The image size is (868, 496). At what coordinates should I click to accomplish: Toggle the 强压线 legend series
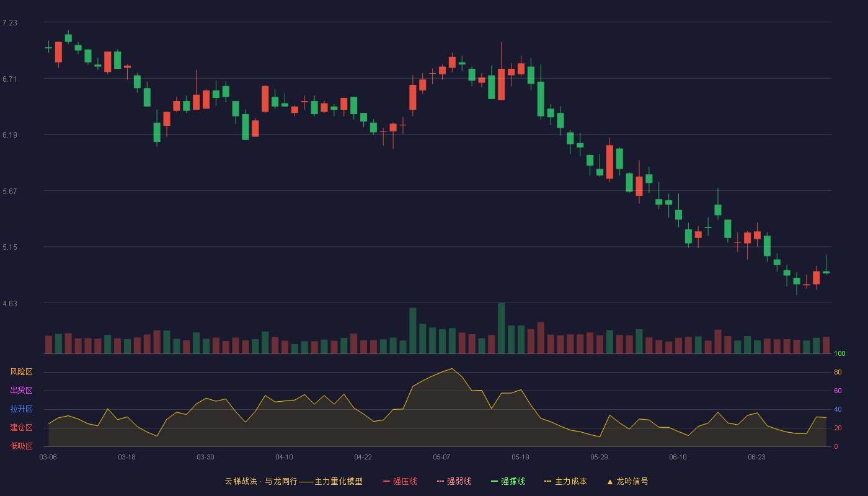(400, 481)
